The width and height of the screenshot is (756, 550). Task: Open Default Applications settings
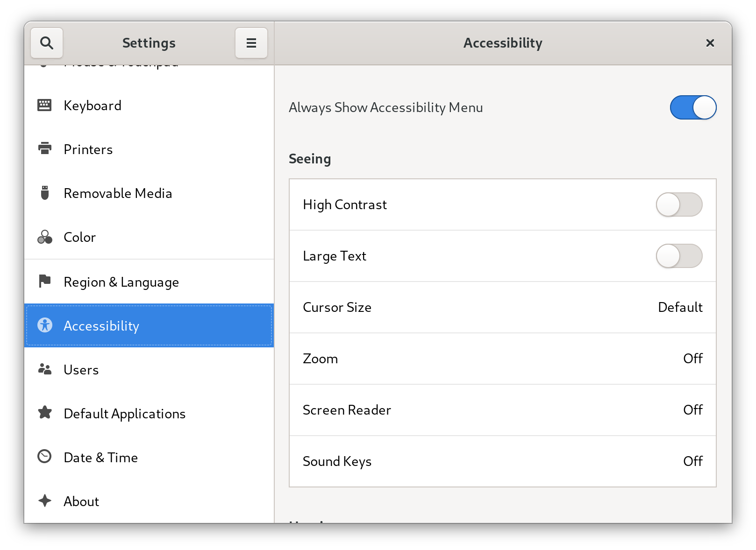coord(124,413)
